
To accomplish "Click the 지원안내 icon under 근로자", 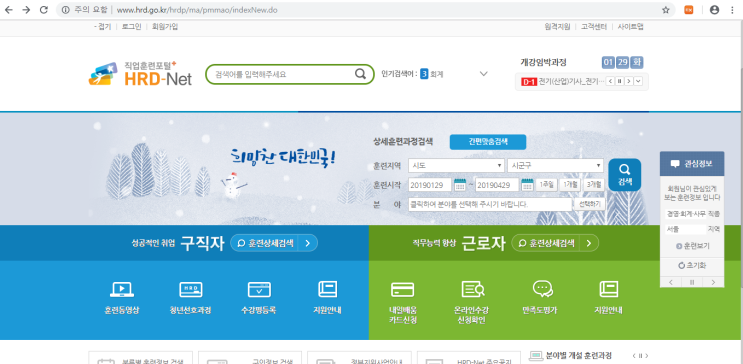I will [x=608, y=289].
